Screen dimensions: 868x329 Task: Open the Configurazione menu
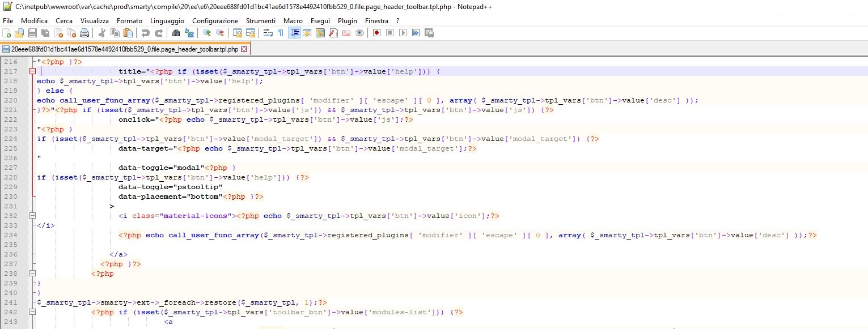point(215,21)
